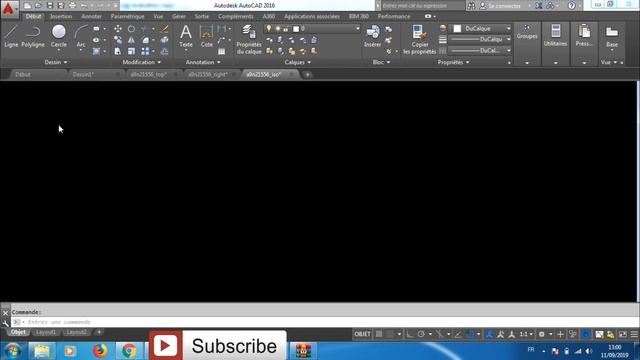Toggle 2D object snap in status bar

[x=470, y=334]
